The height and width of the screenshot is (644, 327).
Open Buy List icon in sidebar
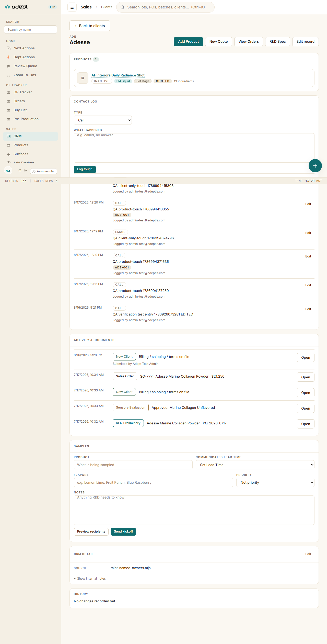pos(8,110)
